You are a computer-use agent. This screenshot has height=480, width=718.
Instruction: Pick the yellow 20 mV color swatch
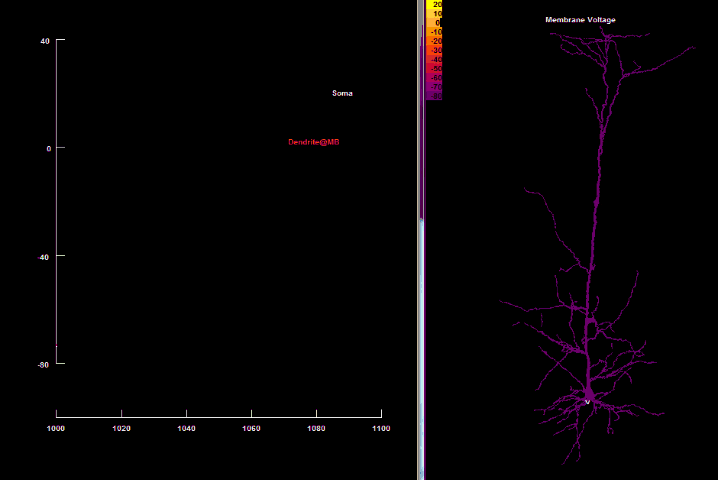tap(434, 5)
